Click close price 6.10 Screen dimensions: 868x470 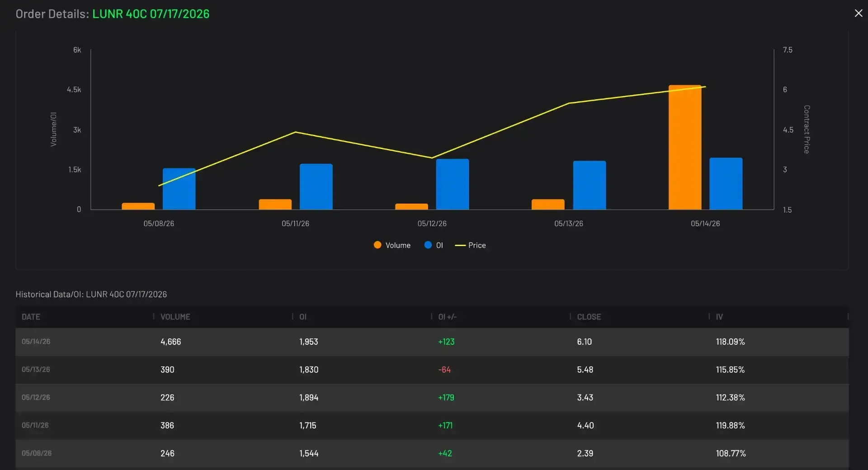pos(584,342)
